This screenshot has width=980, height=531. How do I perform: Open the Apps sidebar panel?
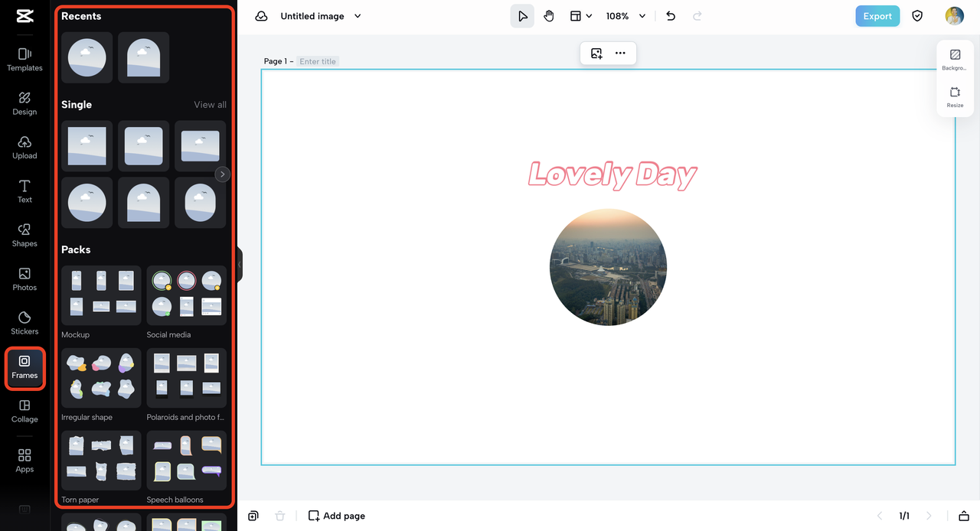coord(24,461)
